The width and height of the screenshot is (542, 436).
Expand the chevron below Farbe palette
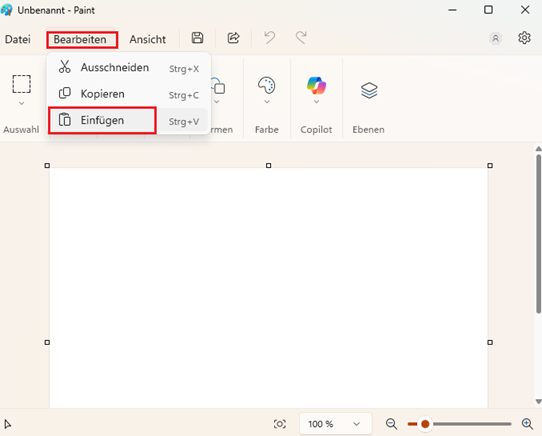267,102
